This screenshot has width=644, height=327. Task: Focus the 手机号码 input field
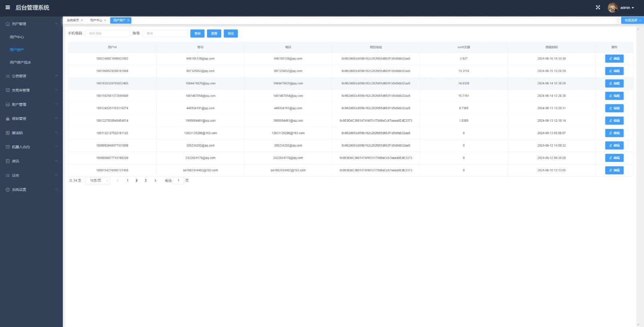click(107, 34)
